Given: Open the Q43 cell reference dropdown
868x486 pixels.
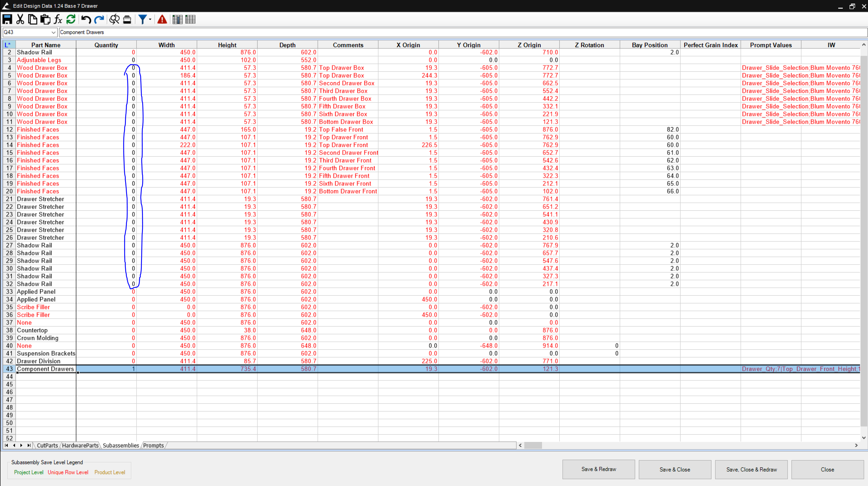Looking at the screenshot, I should coord(53,32).
